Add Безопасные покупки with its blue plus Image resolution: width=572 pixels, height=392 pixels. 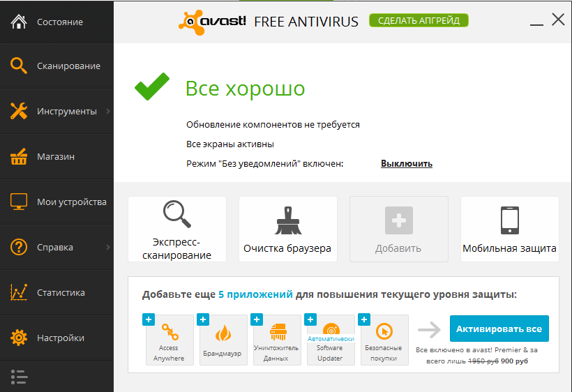tap(364, 319)
